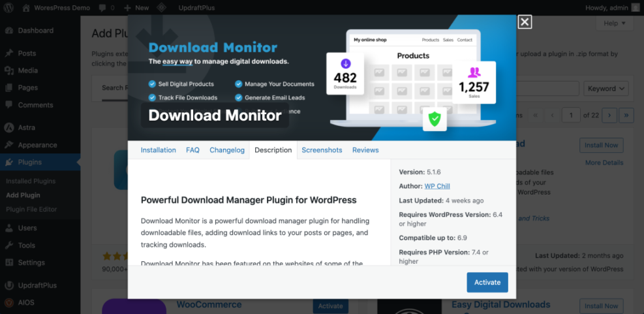This screenshot has width=644, height=314.
Task: Open Easy Digital Downloads plugin title
Action: 500,305
